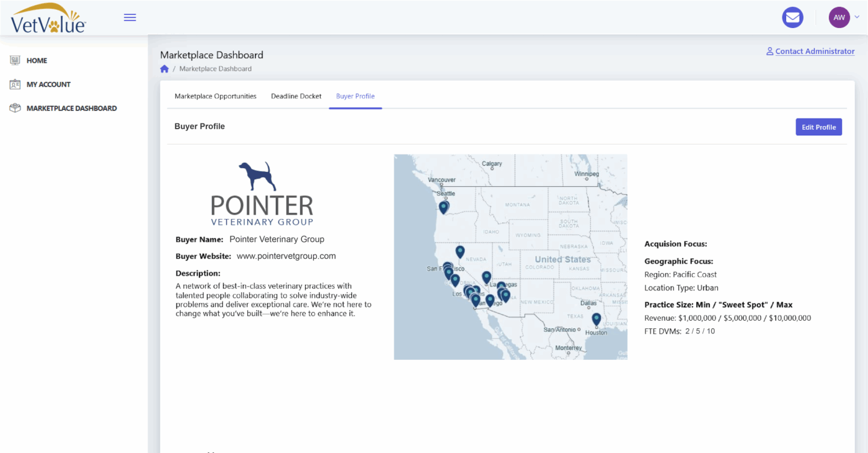Click the breadcrumb home icon
This screenshot has width=868, height=453.
point(164,69)
